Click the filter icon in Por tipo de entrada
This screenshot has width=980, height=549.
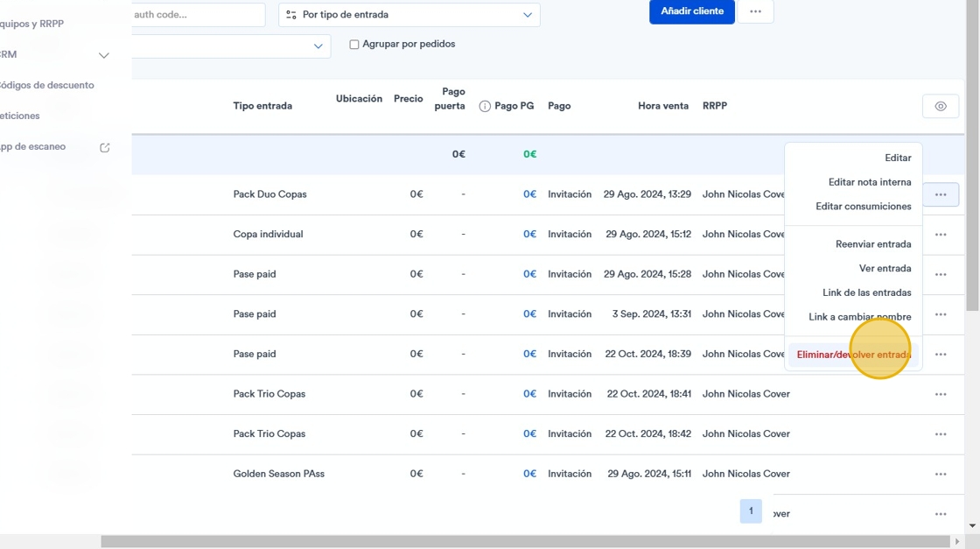pos(291,14)
